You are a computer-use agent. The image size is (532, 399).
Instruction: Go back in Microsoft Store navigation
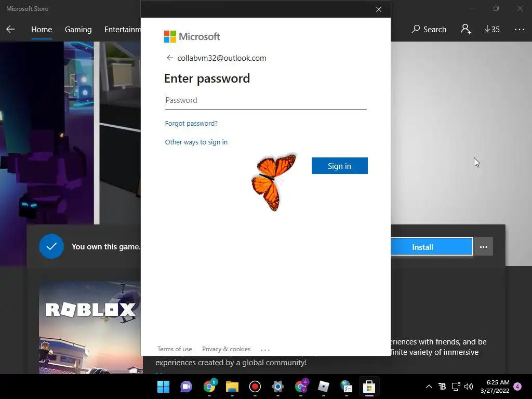[10, 29]
